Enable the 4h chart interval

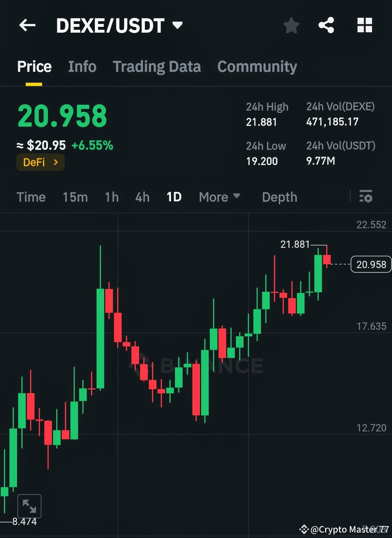point(142,197)
